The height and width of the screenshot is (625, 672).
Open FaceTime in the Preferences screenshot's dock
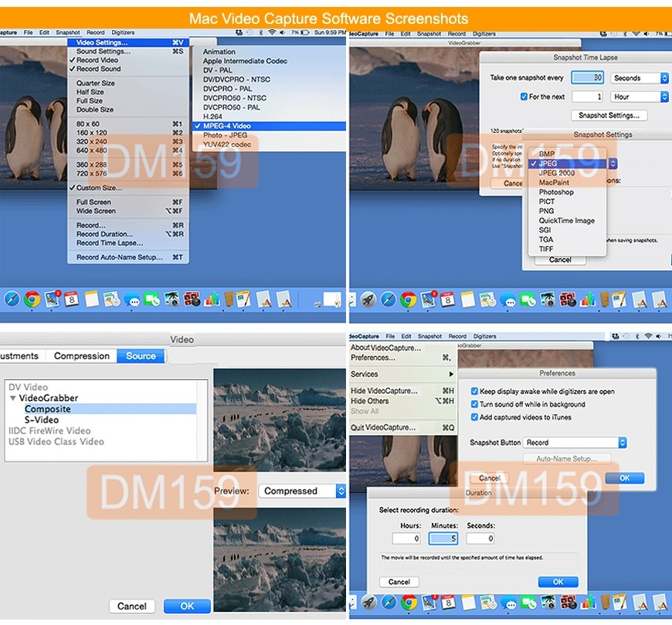(528, 603)
